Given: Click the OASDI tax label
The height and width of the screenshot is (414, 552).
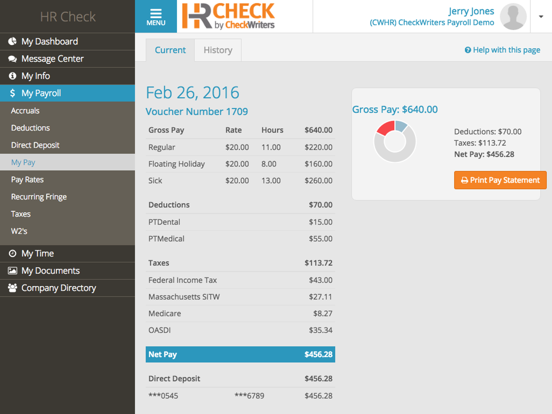Looking at the screenshot, I should [x=159, y=330].
